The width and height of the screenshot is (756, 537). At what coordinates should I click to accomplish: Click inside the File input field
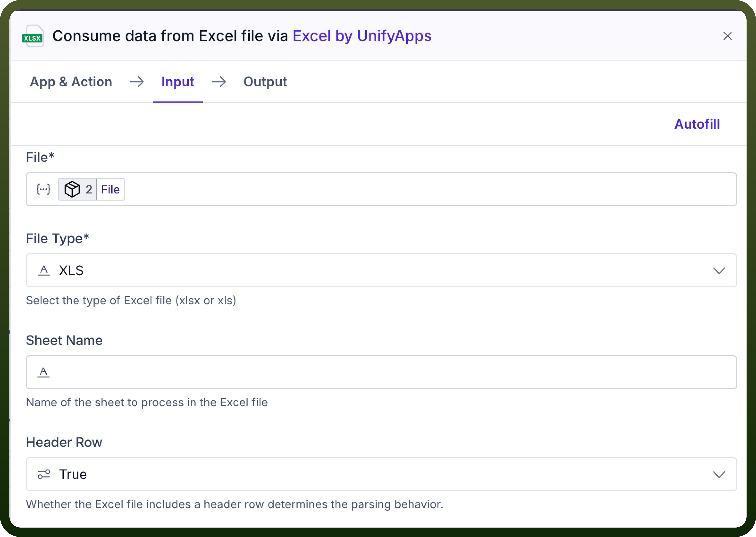(x=381, y=189)
